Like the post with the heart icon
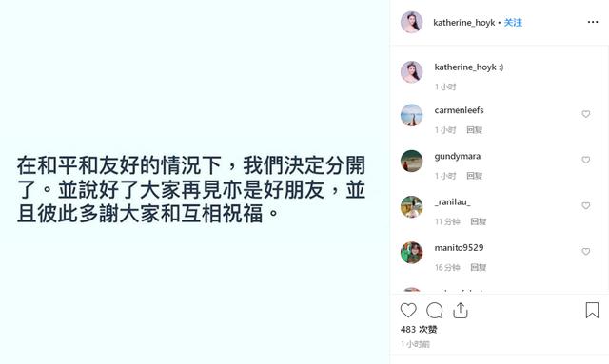Viewport: 609px width, 364px height. [x=408, y=311]
